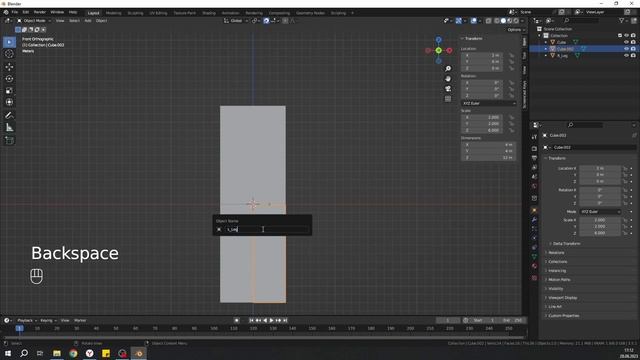This screenshot has height=360, width=640.
Task: Select the Move tool
Action: coord(9,67)
